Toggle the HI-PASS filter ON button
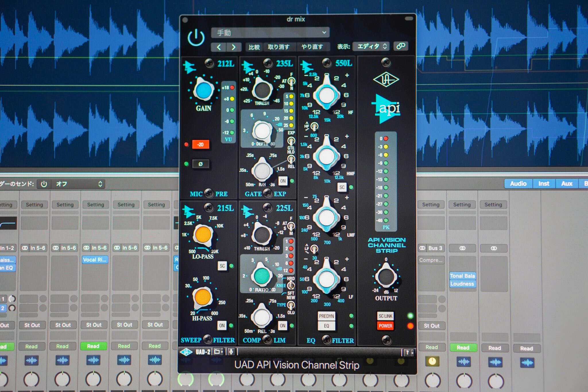 click(x=222, y=325)
